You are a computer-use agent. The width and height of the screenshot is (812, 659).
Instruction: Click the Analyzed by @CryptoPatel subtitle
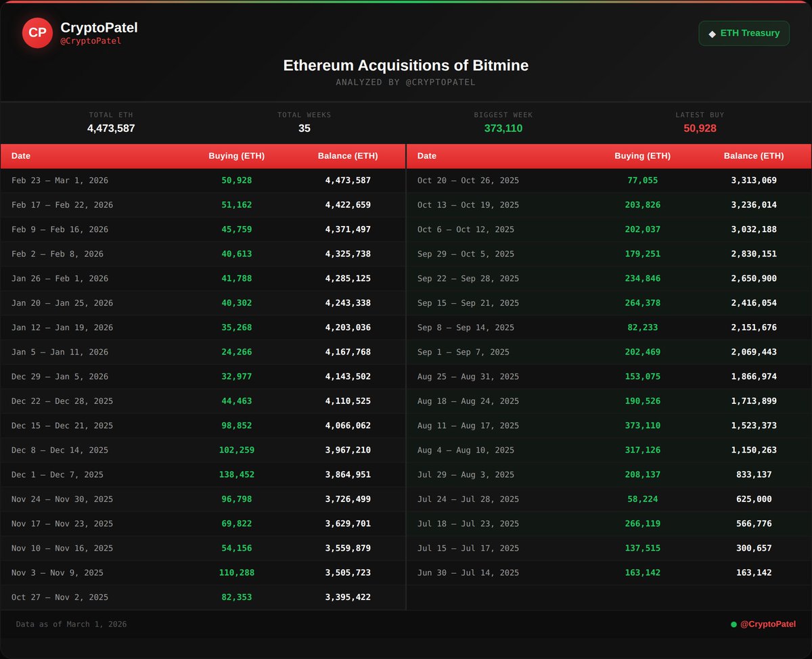[405, 83]
